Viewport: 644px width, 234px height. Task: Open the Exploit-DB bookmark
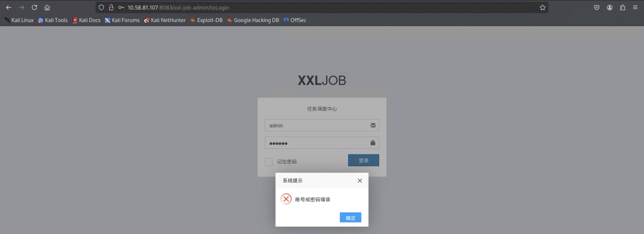(x=206, y=20)
